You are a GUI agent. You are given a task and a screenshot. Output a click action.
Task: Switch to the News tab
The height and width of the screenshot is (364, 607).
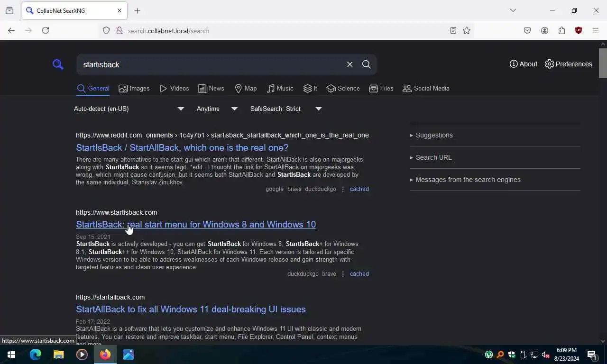(x=211, y=88)
